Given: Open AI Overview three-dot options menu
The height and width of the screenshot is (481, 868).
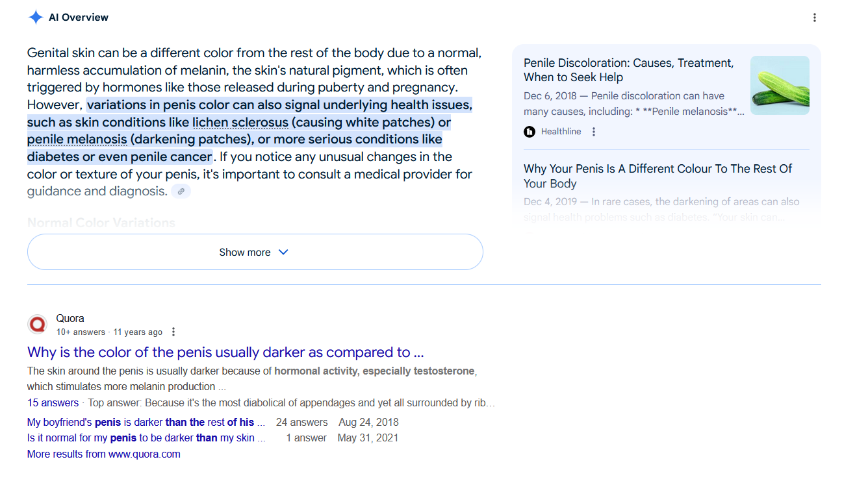Looking at the screenshot, I should tap(814, 18).
